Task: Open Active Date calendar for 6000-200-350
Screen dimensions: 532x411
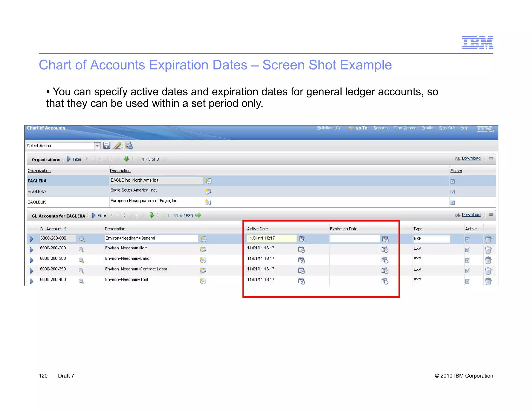Action: coord(301,270)
